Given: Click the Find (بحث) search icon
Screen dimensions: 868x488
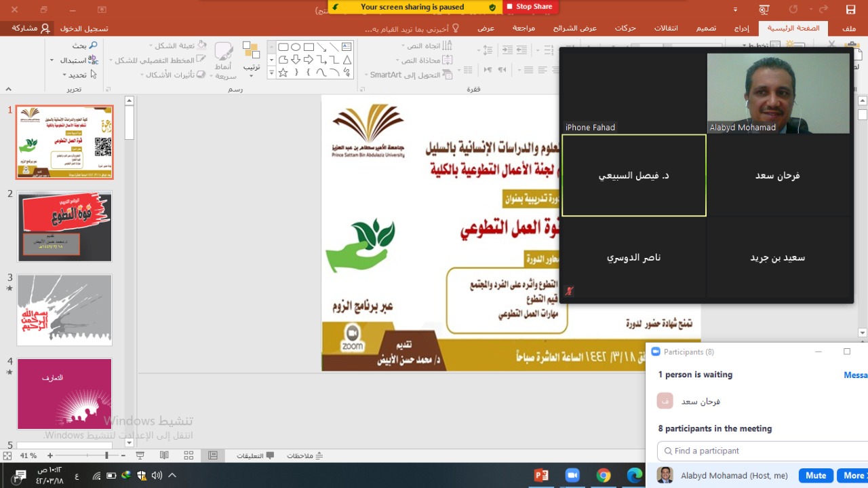Looking at the screenshot, I should (94, 45).
